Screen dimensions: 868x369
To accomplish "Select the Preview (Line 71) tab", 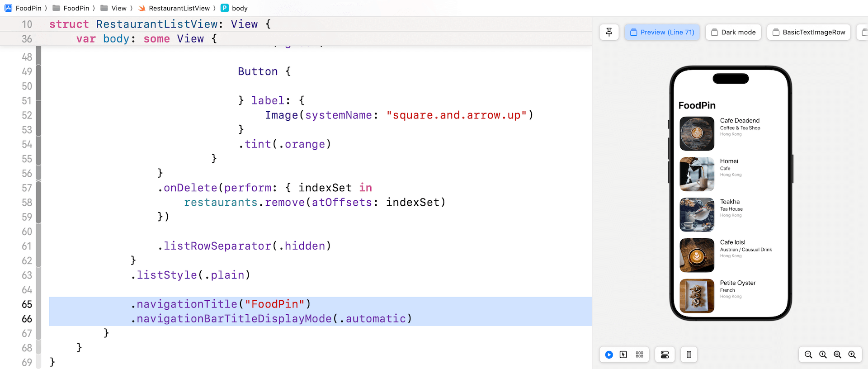I will pos(662,32).
